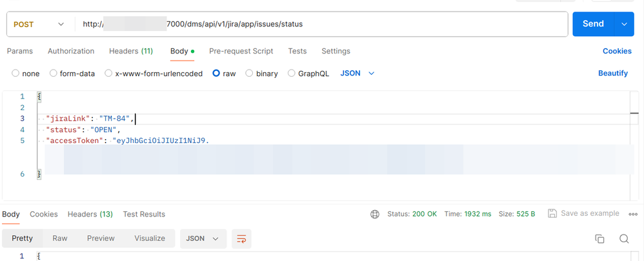Click the network globe icon

[374, 214]
